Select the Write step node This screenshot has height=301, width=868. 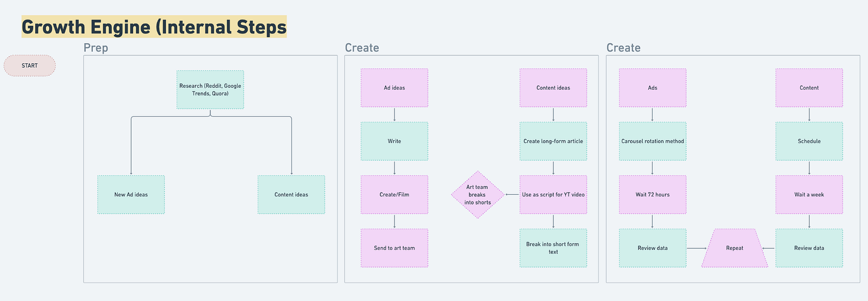[x=394, y=141]
